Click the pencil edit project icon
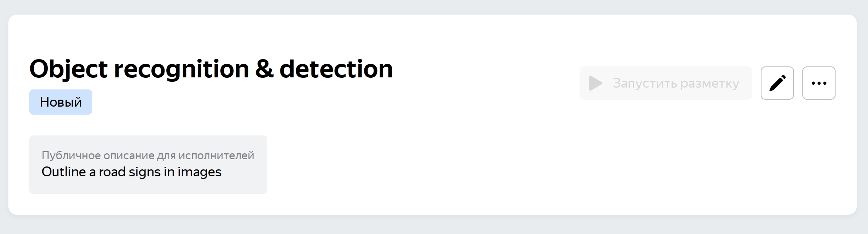868x234 pixels. click(x=777, y=83)
